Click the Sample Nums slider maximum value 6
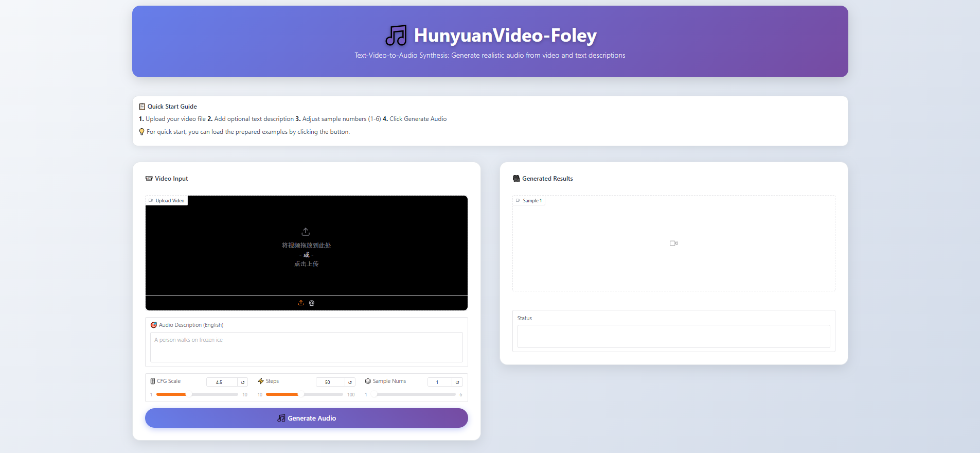The width and height of the screenshot is (980, 453). pos(461,395)
